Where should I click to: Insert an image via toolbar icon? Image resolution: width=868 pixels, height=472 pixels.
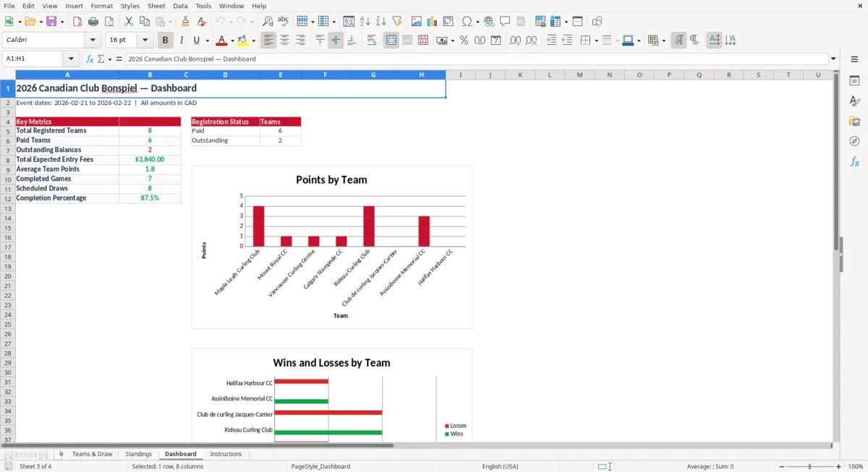tap(417, 21)
